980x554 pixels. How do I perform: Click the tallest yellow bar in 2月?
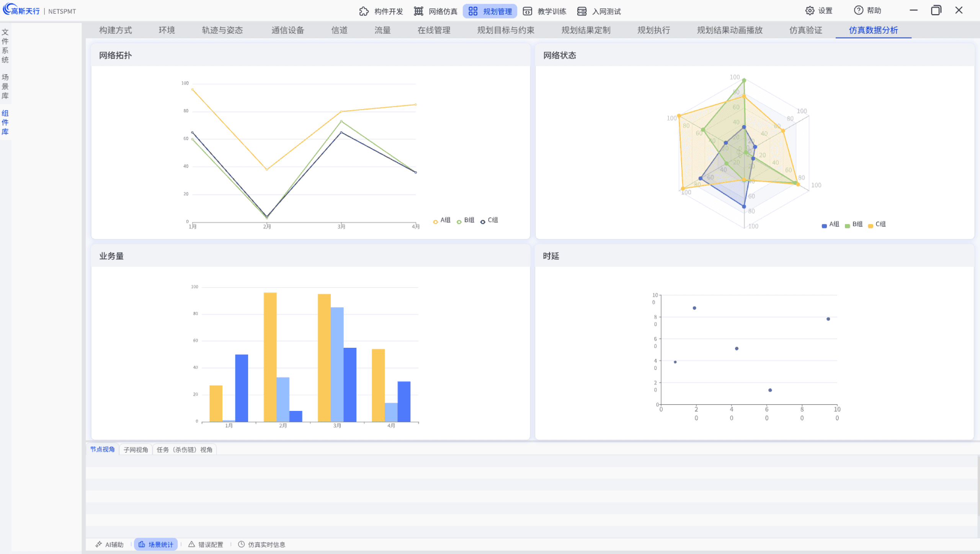[270, 357]
